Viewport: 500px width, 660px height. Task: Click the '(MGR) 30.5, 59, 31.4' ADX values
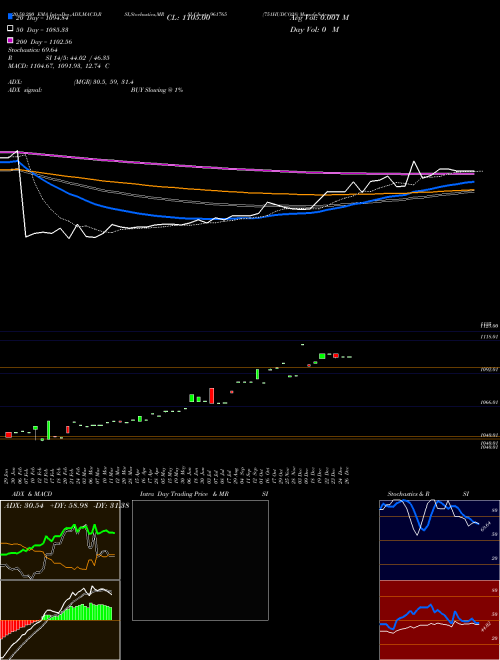click(104, 82)
